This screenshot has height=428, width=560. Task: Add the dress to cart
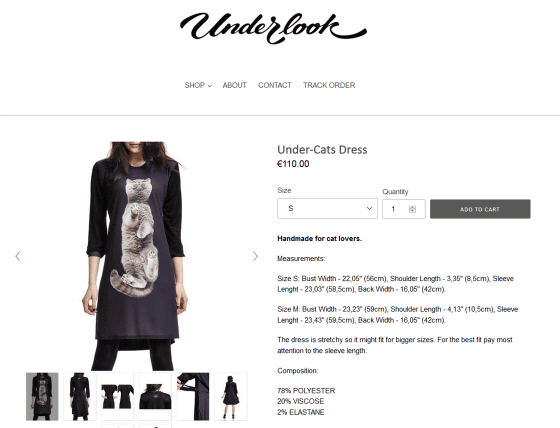click(x=480, y=209)
